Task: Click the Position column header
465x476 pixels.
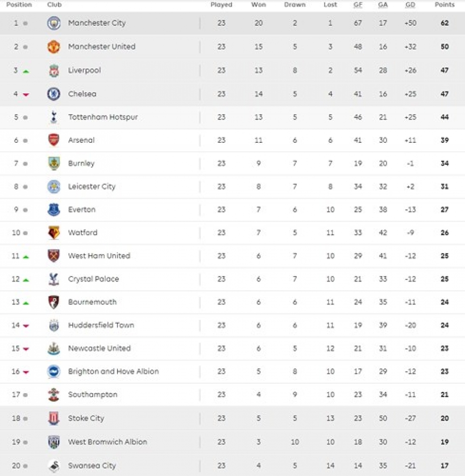Action: [19, 4]
